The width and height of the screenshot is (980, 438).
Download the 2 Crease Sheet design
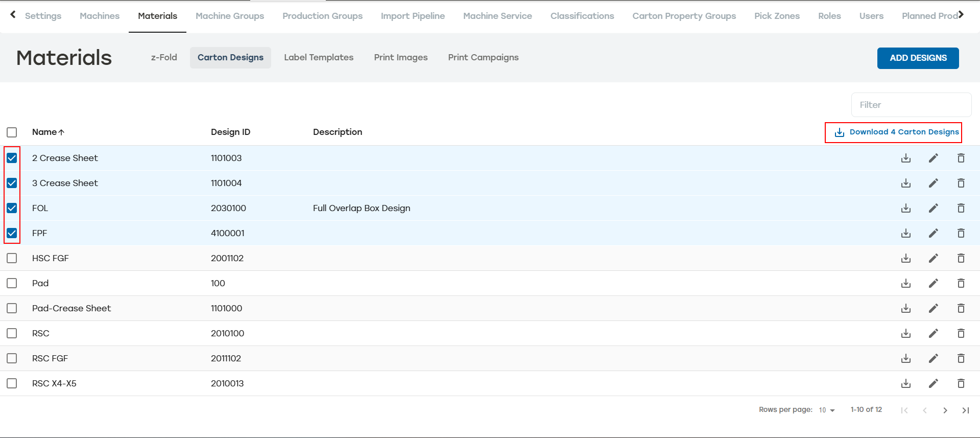(x=905, y=158)
